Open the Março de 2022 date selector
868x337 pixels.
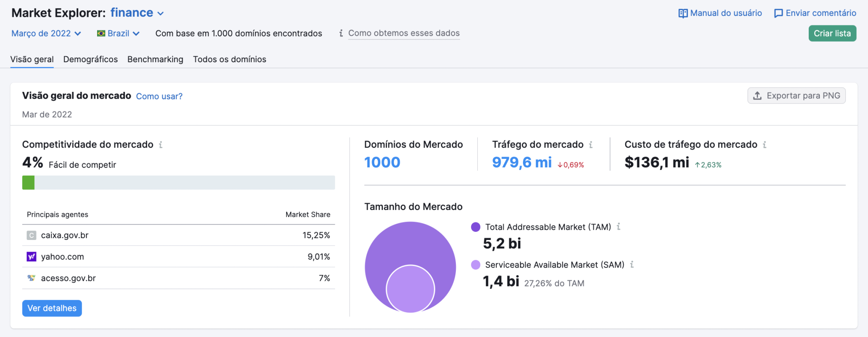46,33
